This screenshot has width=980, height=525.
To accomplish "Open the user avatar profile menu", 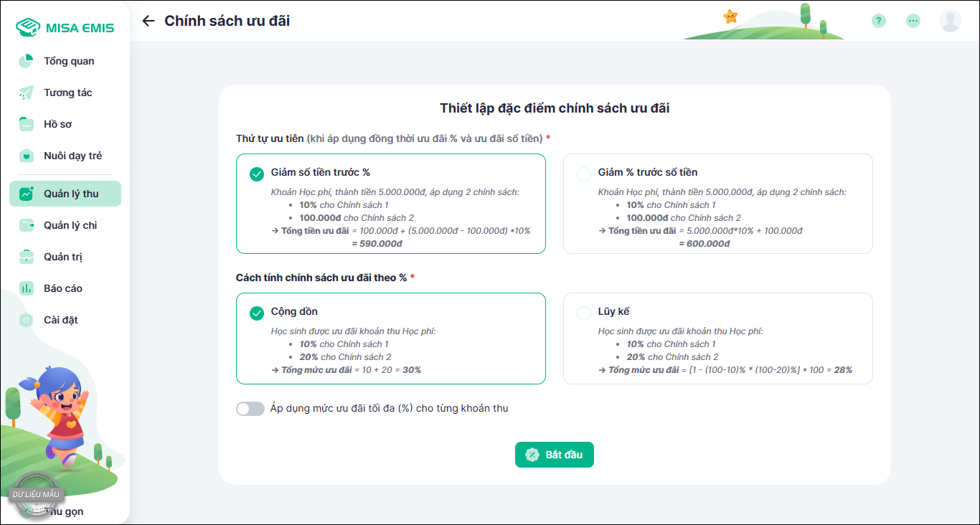I will coord(951,21).
